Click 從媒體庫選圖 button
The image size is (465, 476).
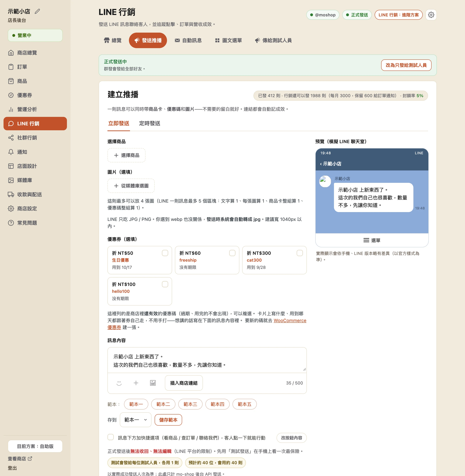point(131,186)
